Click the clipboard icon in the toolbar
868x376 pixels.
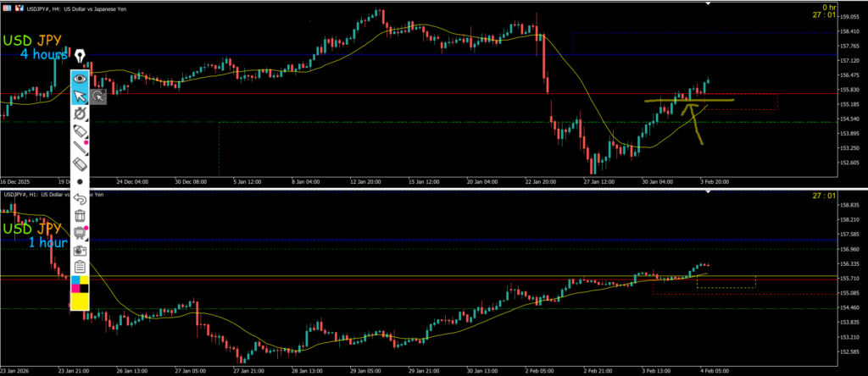point(80,267)
